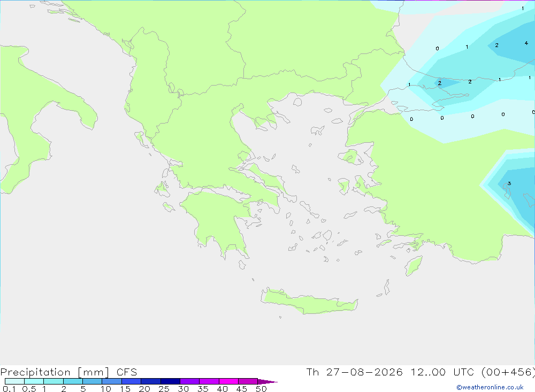The height and width of the screenshot is (392, 535).
Task: Open the weatheronline.co.uk copyright link
Action: coord(490,387)
